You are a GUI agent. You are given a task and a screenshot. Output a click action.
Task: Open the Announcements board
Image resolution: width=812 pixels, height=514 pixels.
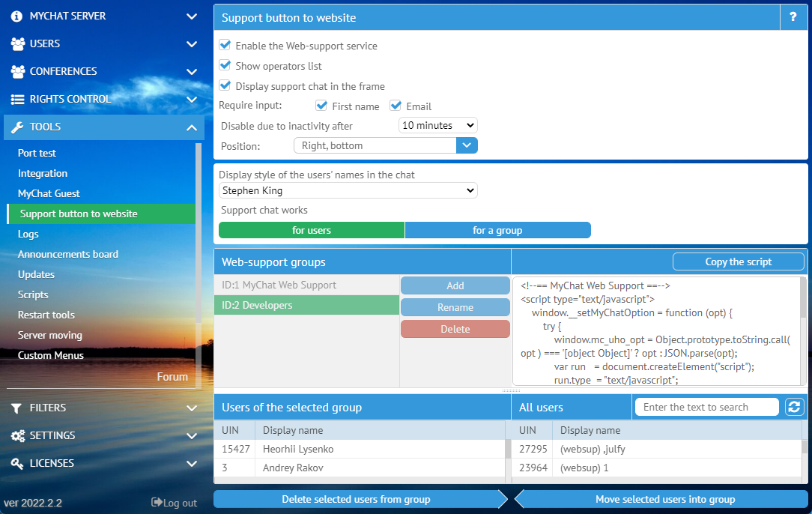pos(68,255)
